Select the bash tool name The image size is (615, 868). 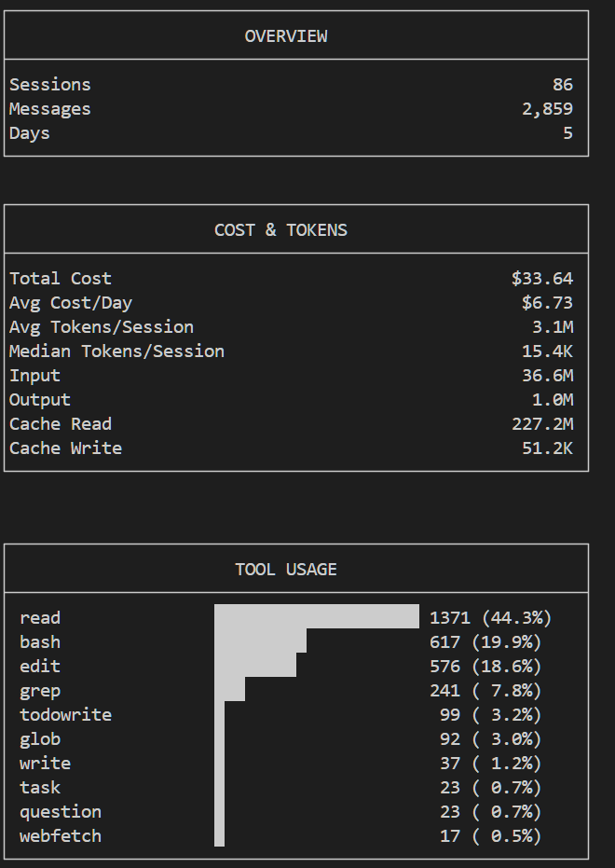tap(40, 642)
